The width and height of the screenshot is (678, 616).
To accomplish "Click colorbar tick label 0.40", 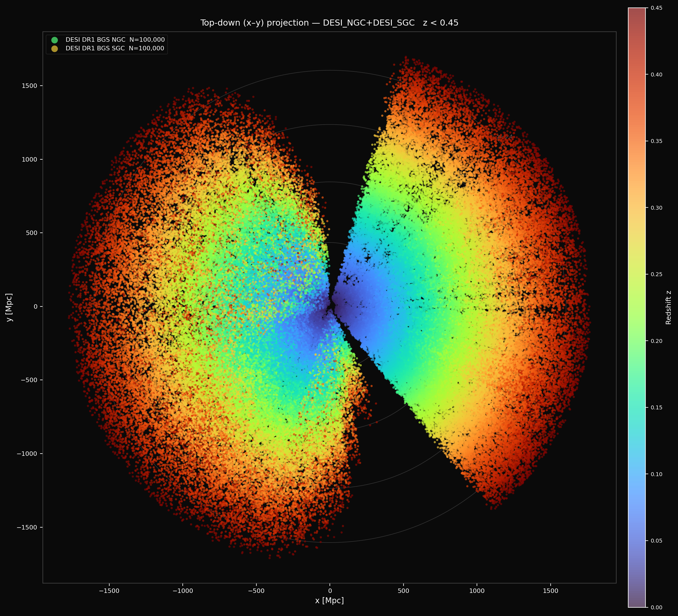I will pyautogui.click(x=656, y=75).
